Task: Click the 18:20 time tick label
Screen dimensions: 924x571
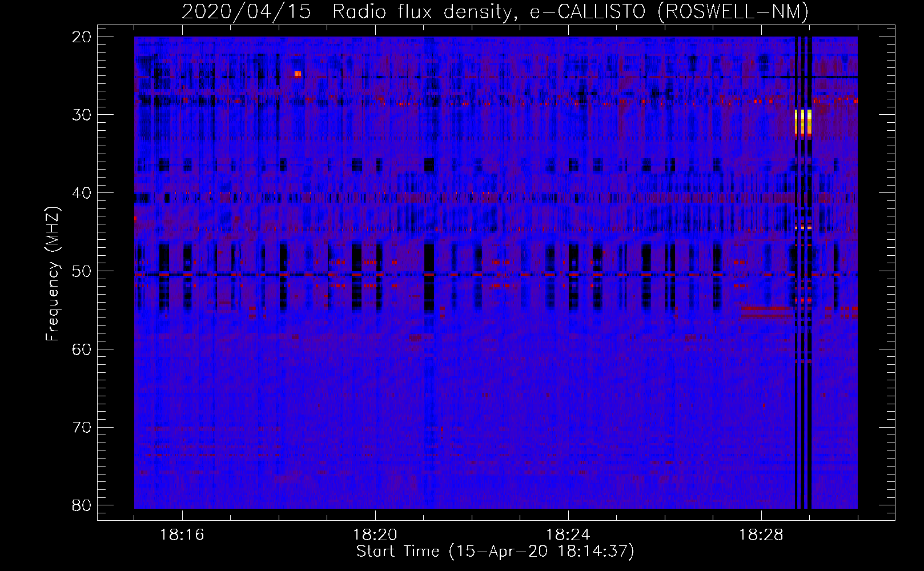Action: [375, 535]
